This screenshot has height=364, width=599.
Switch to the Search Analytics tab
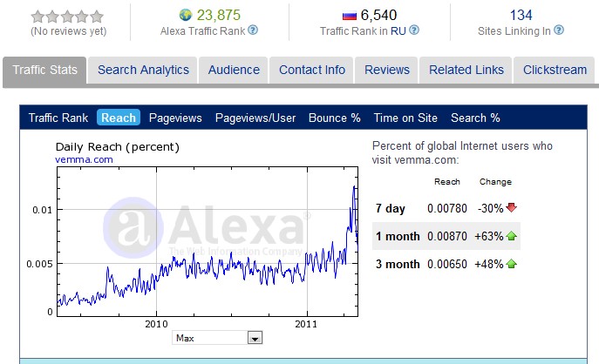click(x=143, y=70)
